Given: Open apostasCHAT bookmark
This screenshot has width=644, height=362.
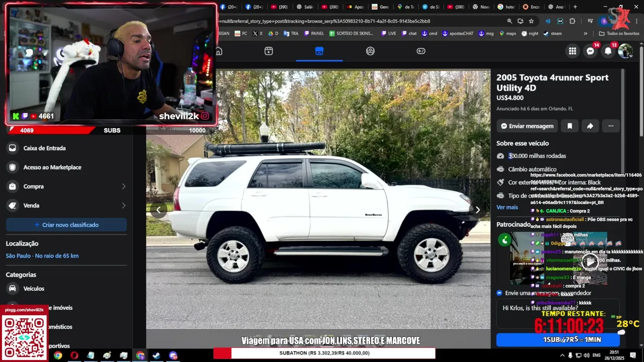Looking at the screenshot, I should point(457,34).
